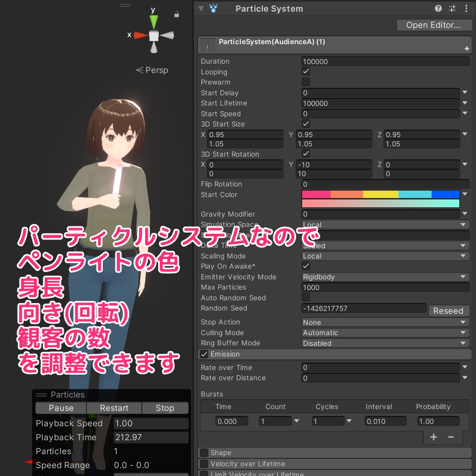Edit the Duration input field value
This screenshot has height=476, width=476.
click(x=385, y=61)
